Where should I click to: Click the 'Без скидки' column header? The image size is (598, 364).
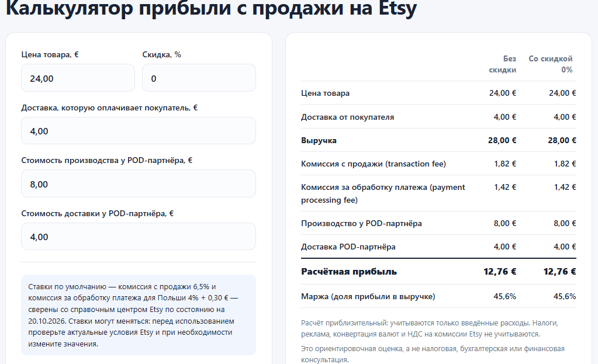(502, 64)
